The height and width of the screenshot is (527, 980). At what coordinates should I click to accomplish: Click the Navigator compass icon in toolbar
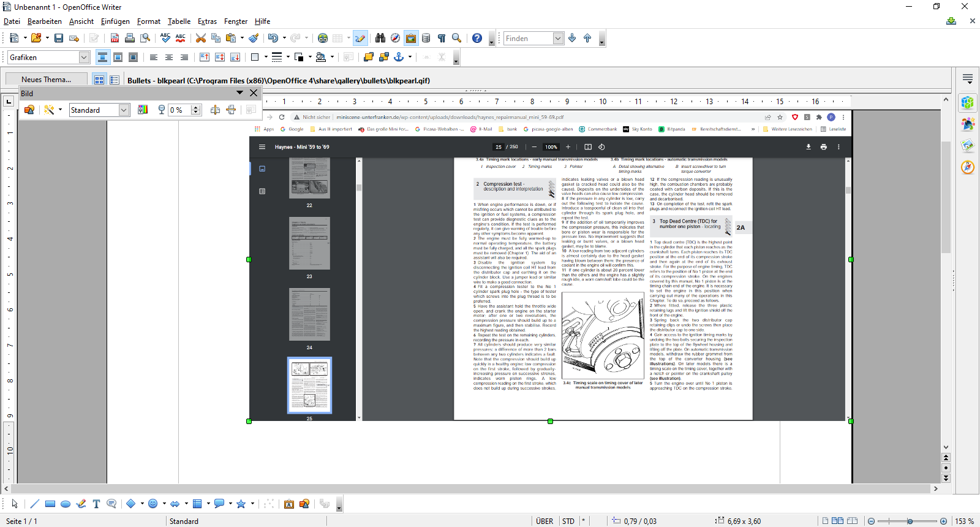click(396, 38)
